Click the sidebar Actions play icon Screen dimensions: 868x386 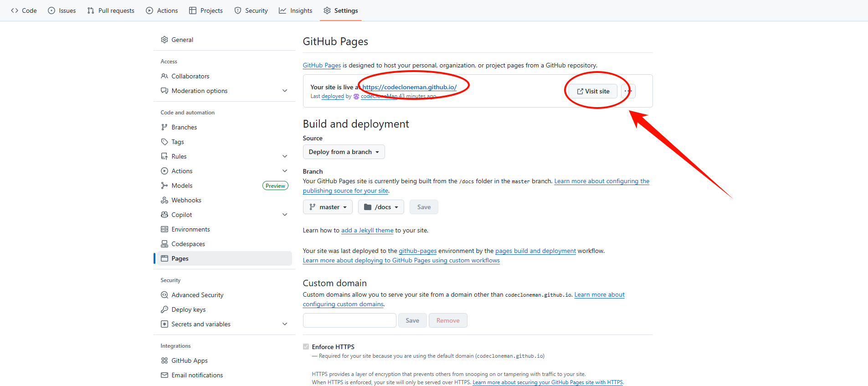164,171
